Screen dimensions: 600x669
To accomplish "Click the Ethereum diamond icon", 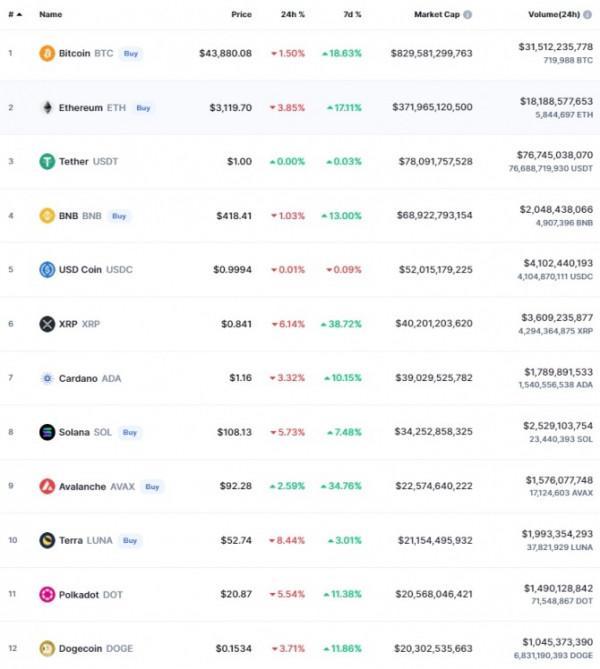I will pos(47,107).
